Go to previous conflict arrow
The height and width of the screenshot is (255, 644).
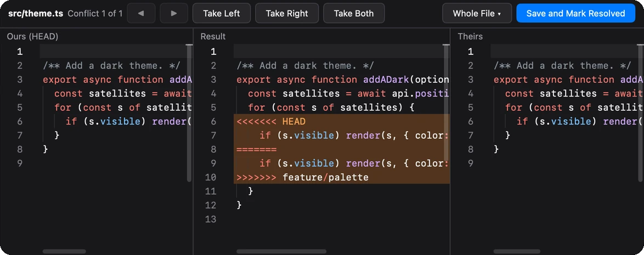point(141,13)
